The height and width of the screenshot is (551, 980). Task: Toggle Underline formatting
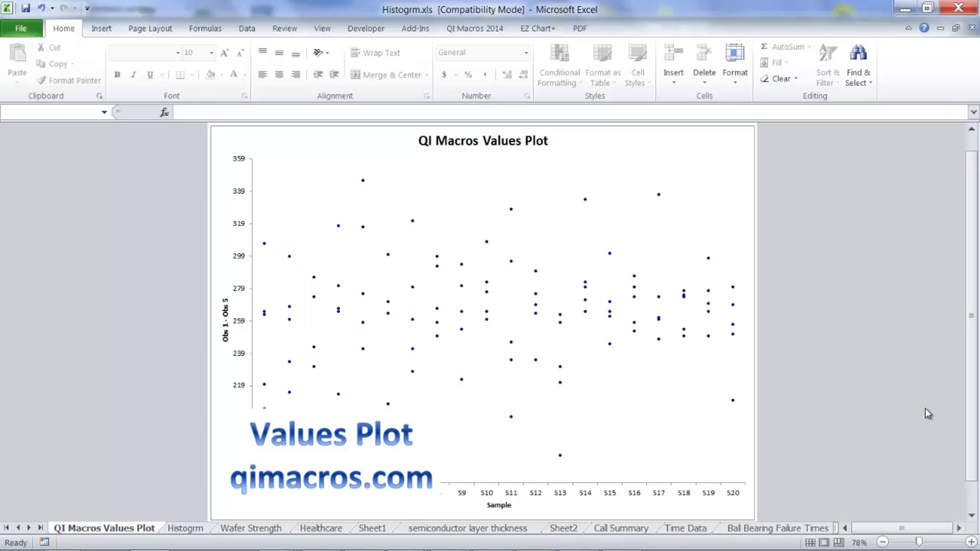(150, 75)
